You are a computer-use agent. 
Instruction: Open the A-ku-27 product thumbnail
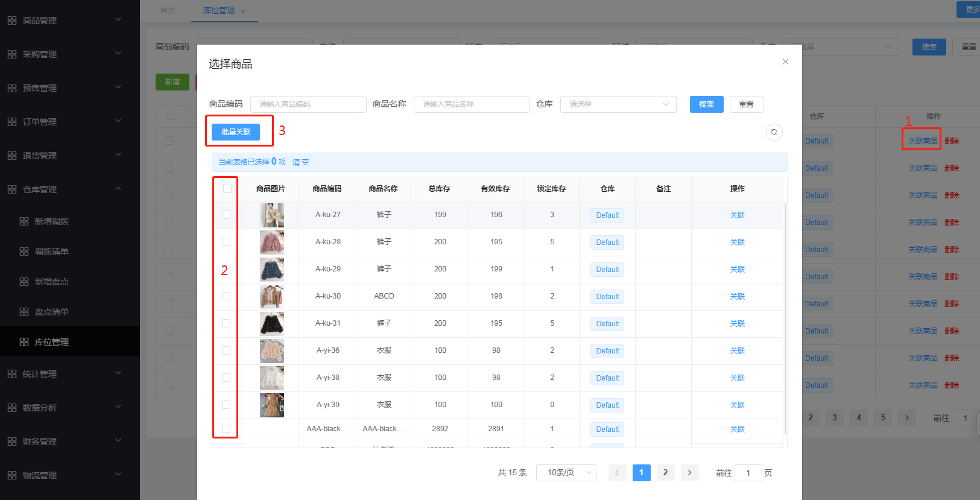tap(272, 215)
